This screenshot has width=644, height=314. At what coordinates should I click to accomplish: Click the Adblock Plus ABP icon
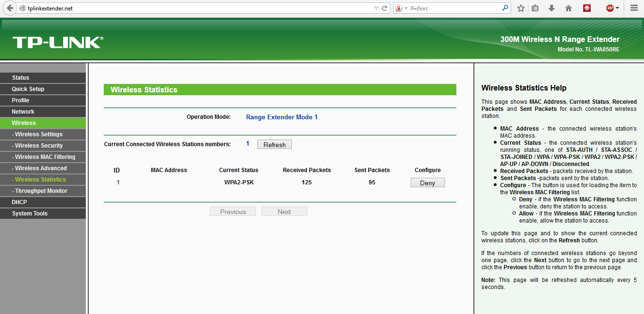610,8
